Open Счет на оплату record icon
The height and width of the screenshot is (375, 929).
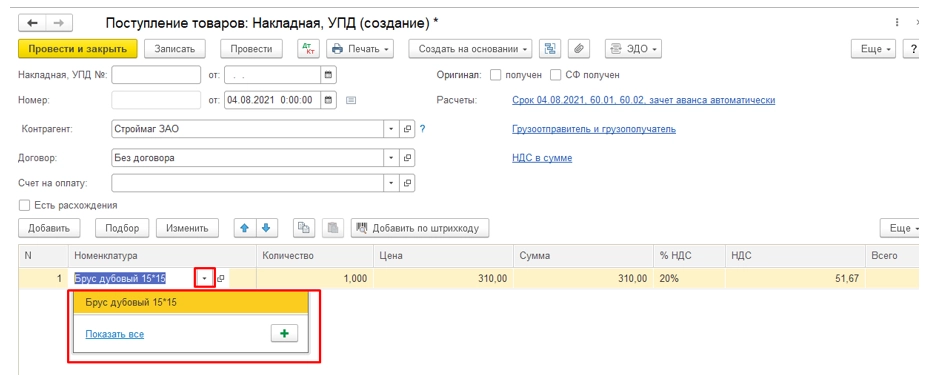[x=407, y=183]
